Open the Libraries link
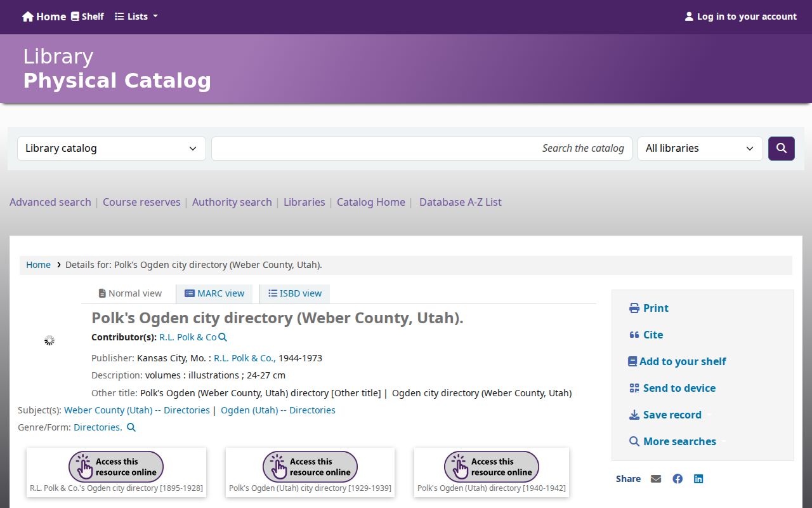Image resolution: width=812 pixels, height=508 pixels. pos(304,202)
